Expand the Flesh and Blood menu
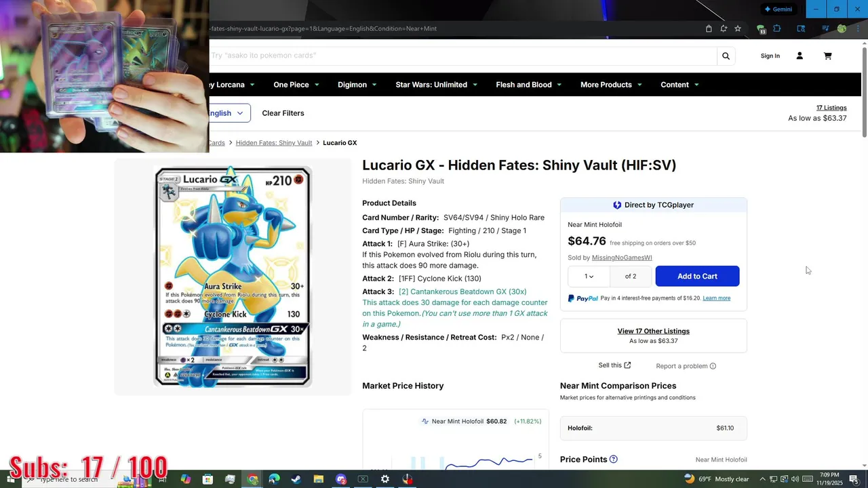868x488 pixels. point(529,85)
